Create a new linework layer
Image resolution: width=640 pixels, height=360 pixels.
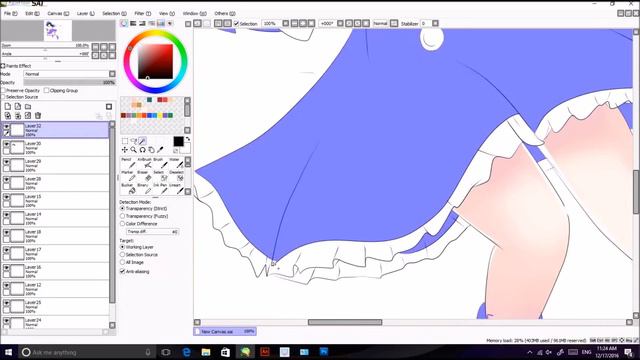pos(18,107)
